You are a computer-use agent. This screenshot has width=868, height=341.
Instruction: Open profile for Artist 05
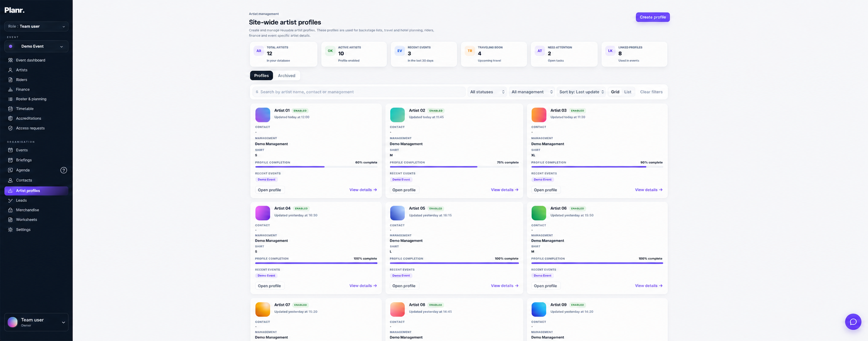(404, 286)
